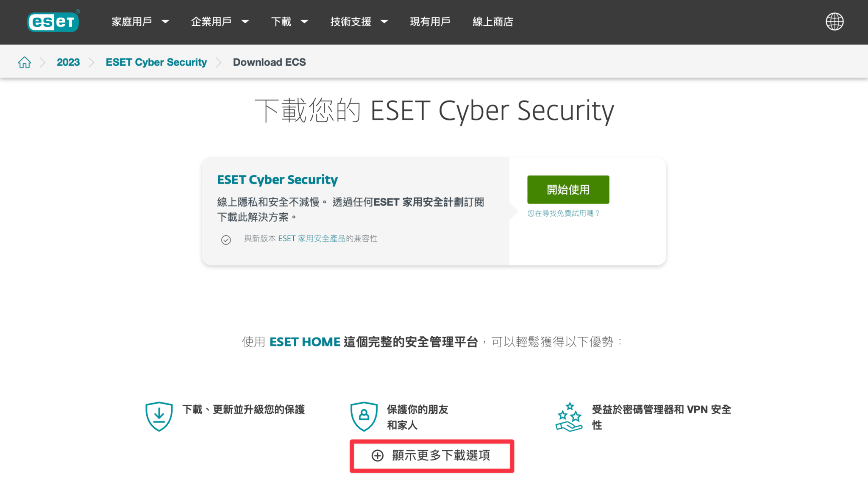
Task: Open the language selector globe icon
Action: 834,21
